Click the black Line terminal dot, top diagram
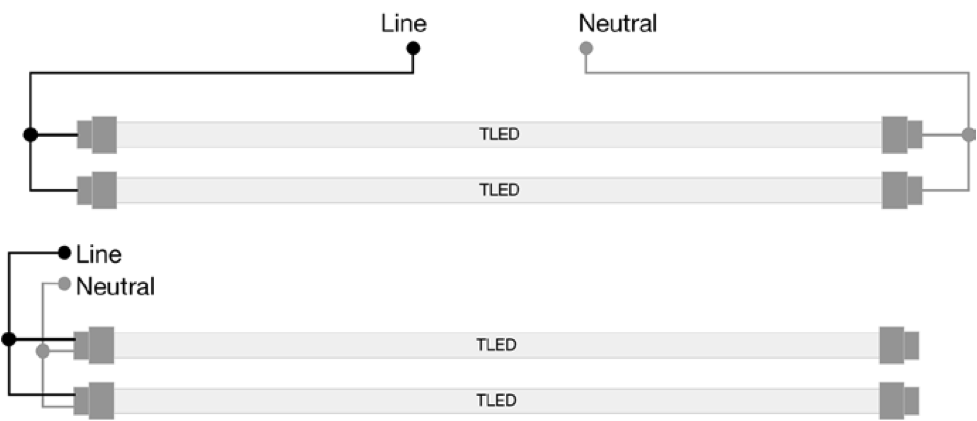 coord(413,48)
